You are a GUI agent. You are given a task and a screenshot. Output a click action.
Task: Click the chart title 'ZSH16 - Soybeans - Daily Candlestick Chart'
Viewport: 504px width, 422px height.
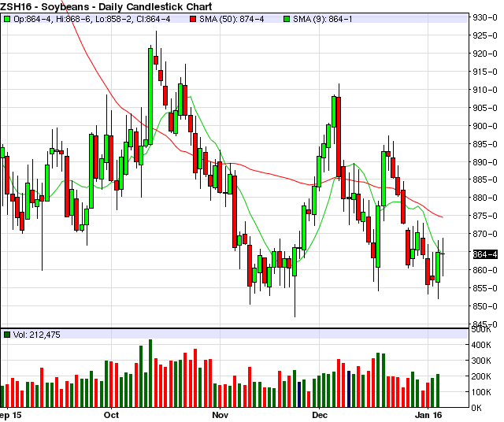click(106, 6)
